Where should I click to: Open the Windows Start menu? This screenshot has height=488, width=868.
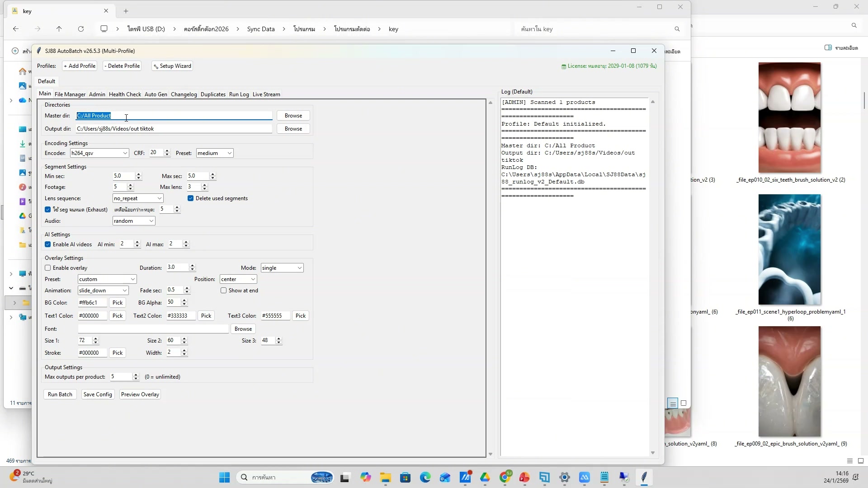(x=224, y=477)
